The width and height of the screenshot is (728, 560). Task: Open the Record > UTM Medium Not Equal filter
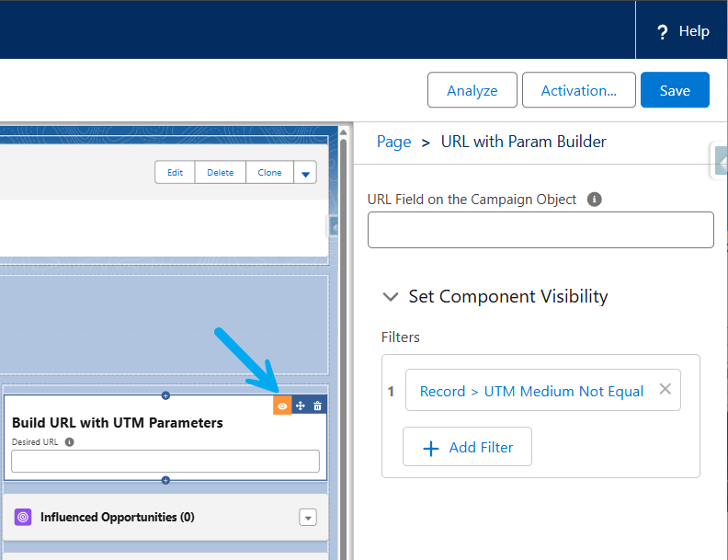pos(531,391)
